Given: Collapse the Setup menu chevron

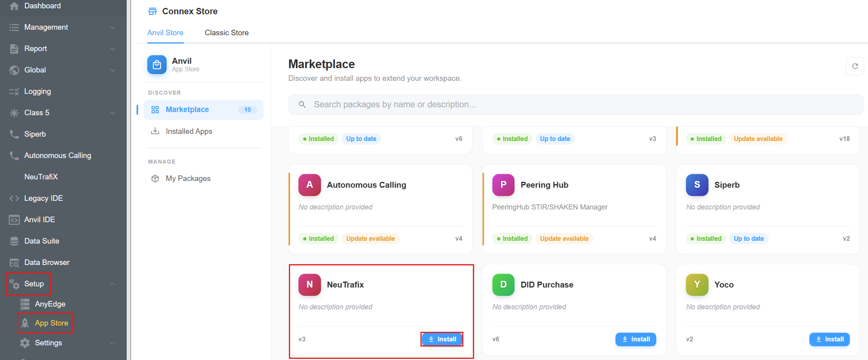Looking at the screenshot, I should 113,284.
